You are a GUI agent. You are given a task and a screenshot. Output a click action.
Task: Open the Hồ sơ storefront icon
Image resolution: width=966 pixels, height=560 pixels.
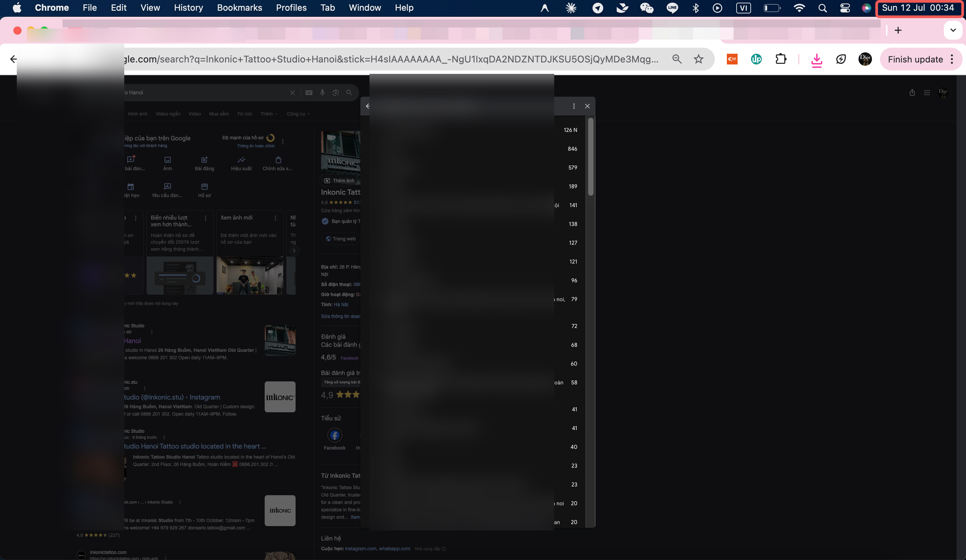point(204,187)
